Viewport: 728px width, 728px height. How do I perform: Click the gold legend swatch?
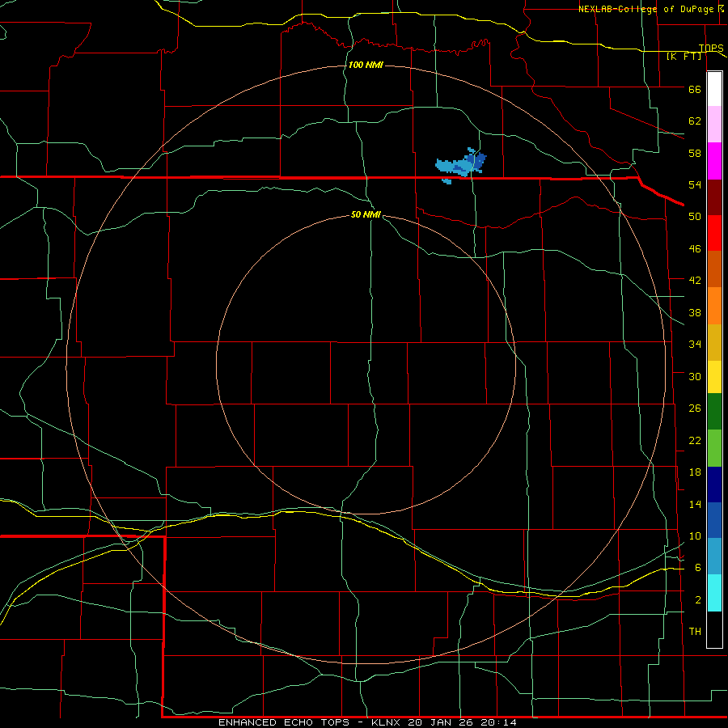714,342
